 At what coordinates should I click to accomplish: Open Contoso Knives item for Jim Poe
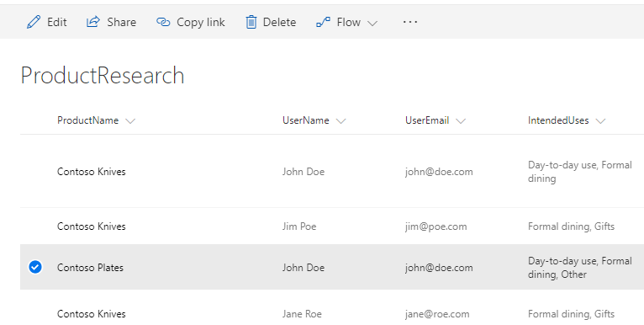(x=91, y=226)
